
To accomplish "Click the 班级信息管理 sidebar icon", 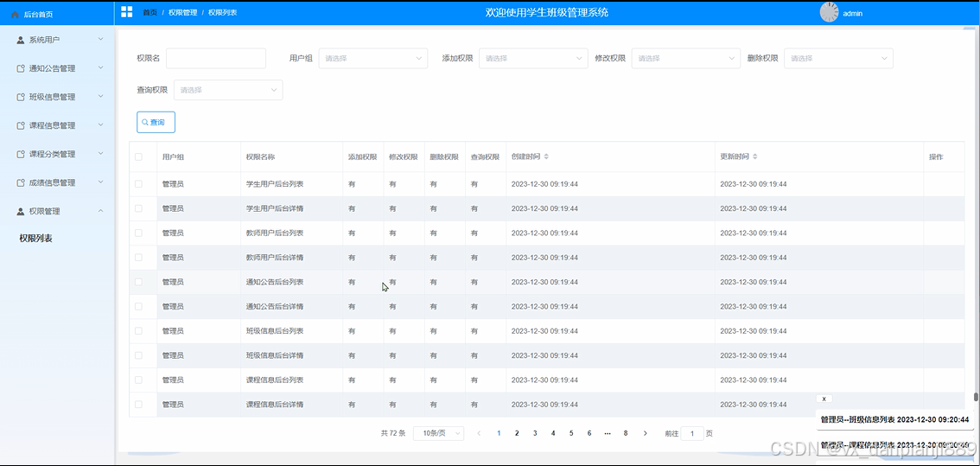I will click(21, 97).
